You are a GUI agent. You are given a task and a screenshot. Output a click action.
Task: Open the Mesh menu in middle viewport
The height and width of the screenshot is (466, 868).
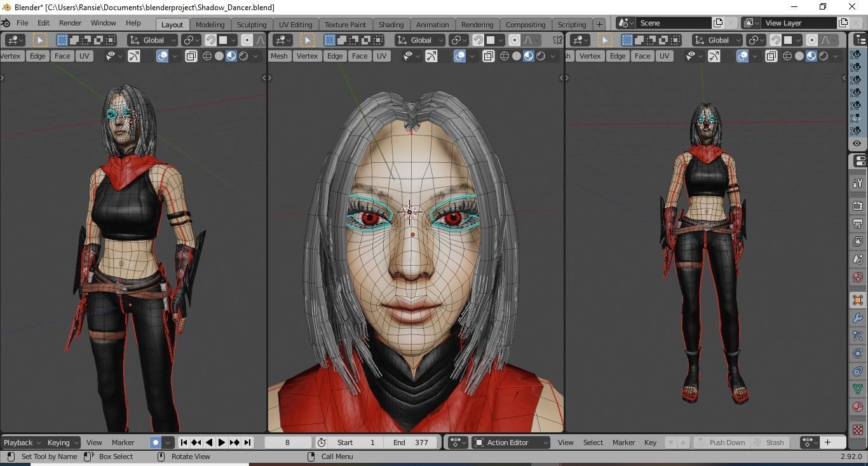(x=279, y=56)
